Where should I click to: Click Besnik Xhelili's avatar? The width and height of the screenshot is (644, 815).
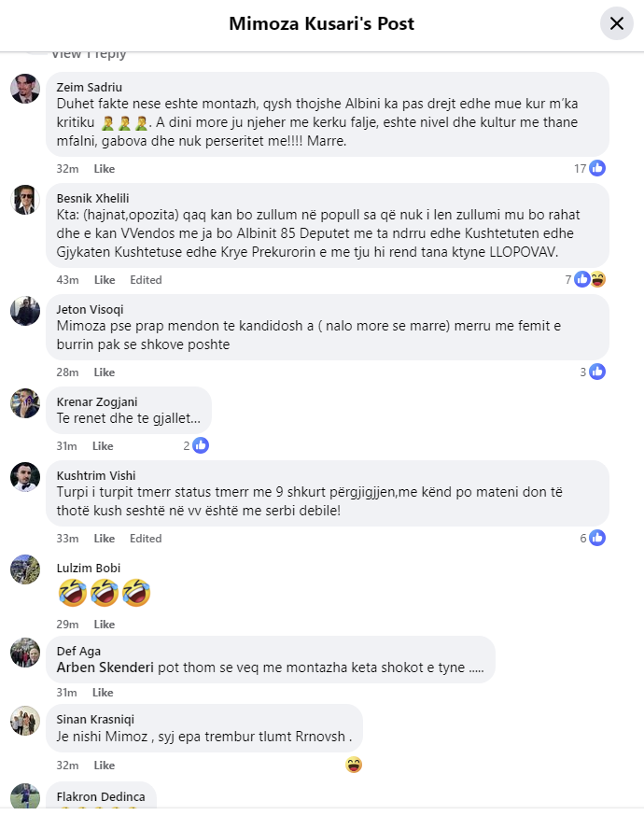click(x=25, y=200)
